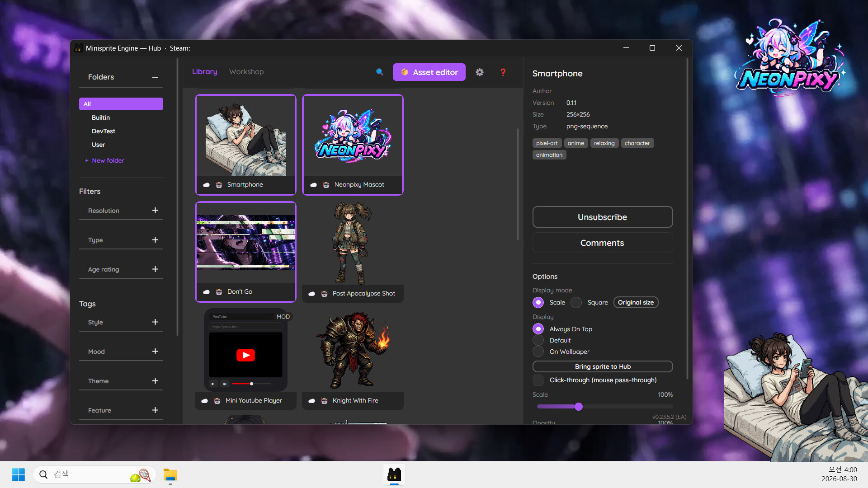Expand the Resolution filter
The image size is (868, 488).
coord(155,211)
